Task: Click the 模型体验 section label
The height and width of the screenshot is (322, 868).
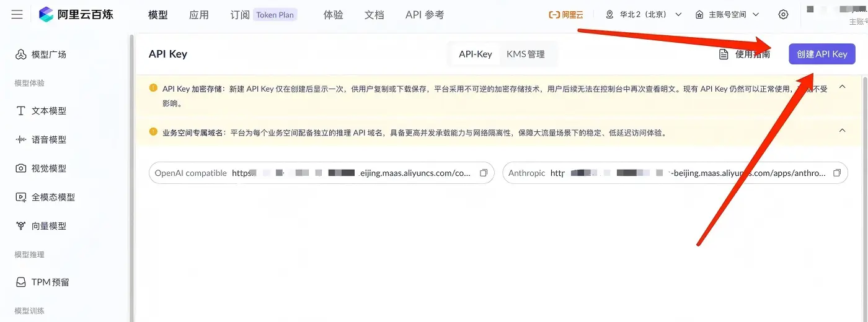Action: pos(29,83)
